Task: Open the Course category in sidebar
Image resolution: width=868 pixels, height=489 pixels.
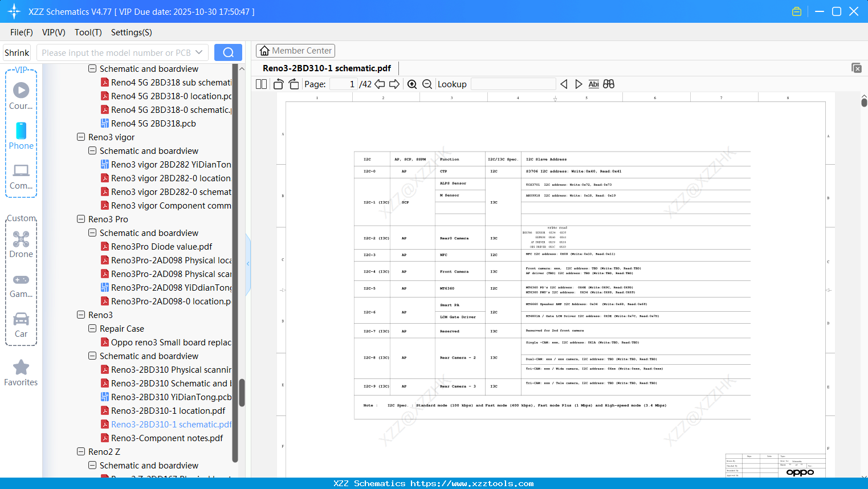Action: click(21, 96)
